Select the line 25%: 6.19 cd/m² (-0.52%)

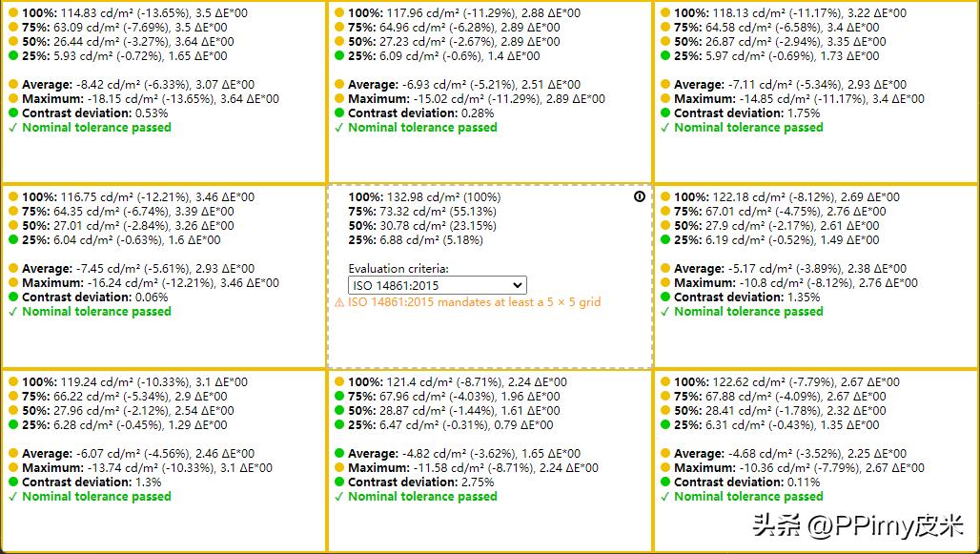pos(776,240)
